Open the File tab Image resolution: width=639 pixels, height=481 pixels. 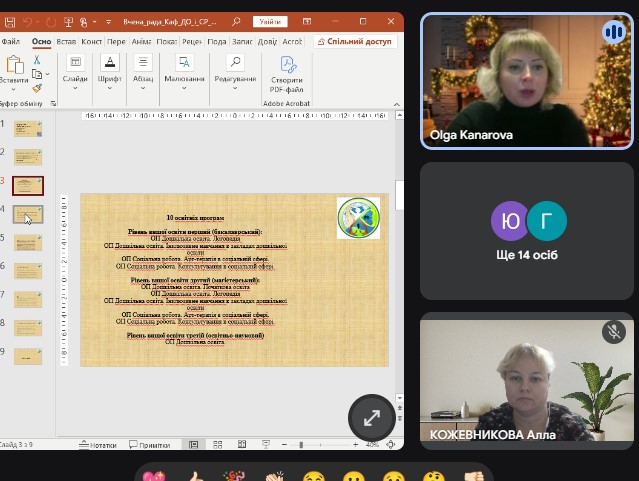11,42
